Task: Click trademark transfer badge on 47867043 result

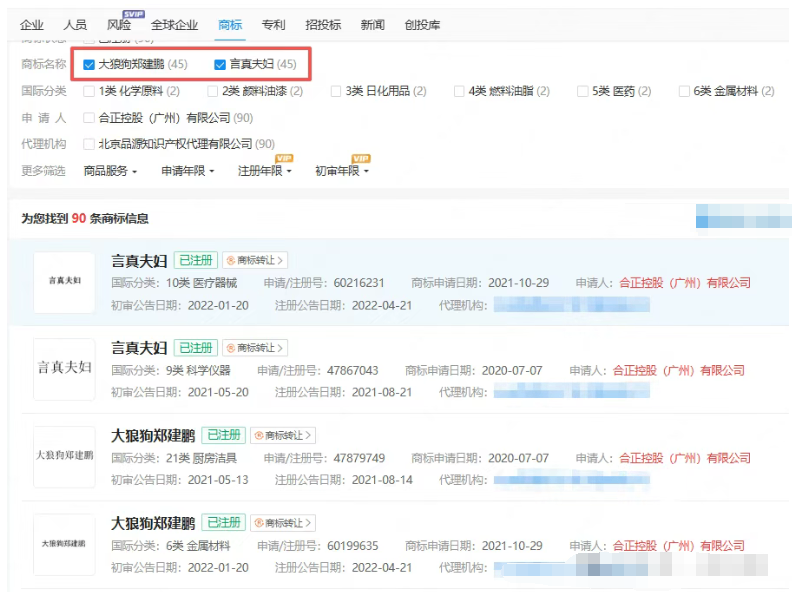Action: click(254, 348)
